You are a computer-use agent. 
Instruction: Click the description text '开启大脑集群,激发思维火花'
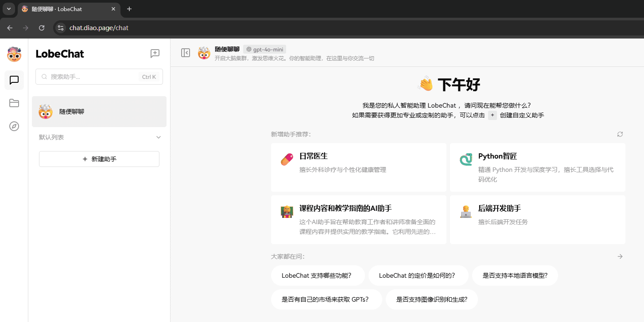295,58
